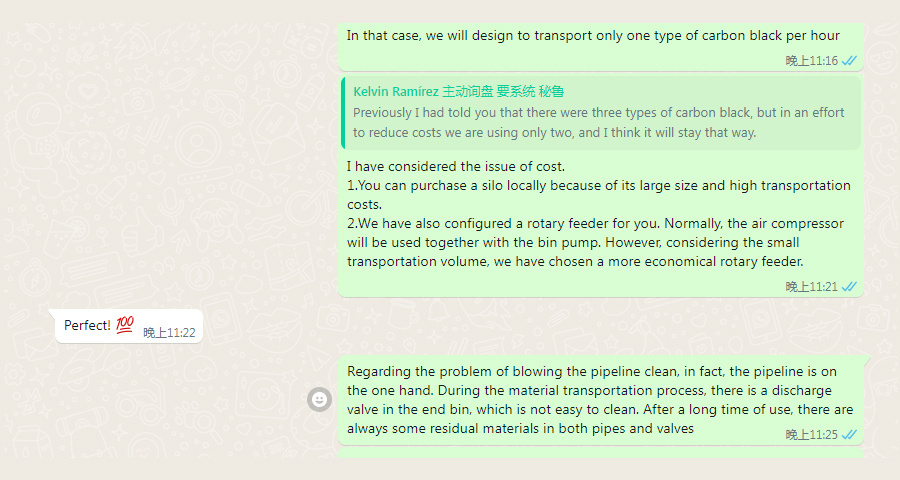Select the 'Regarding the problem of blowing' message

pos(600,400)
